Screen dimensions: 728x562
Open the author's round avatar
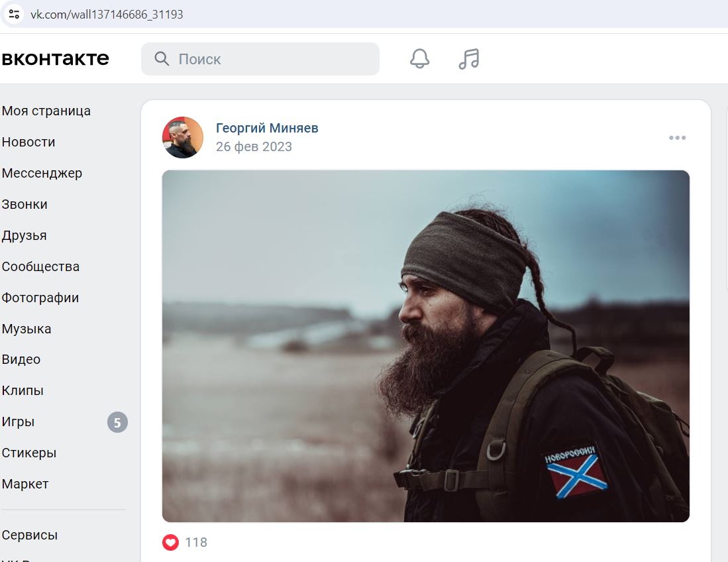click(182, 137)
